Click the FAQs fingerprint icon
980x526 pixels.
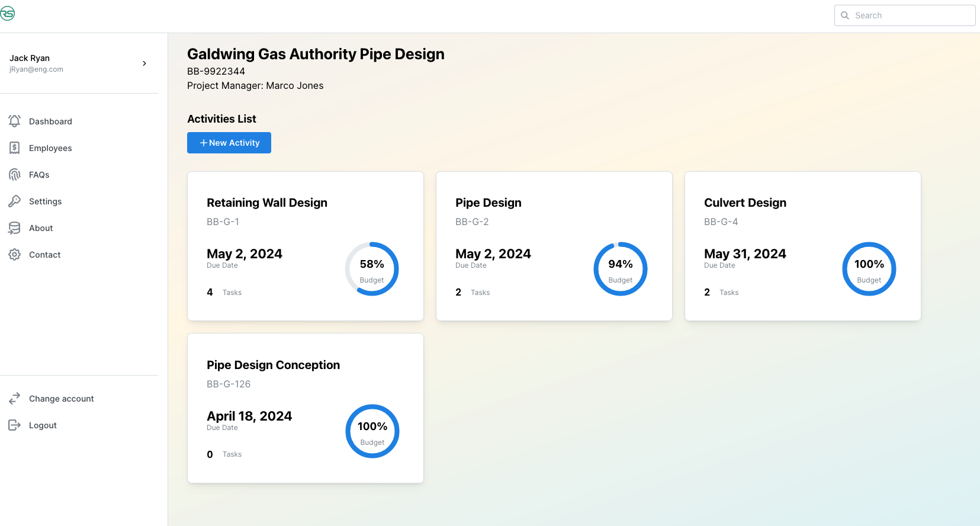tap(15, 174)
